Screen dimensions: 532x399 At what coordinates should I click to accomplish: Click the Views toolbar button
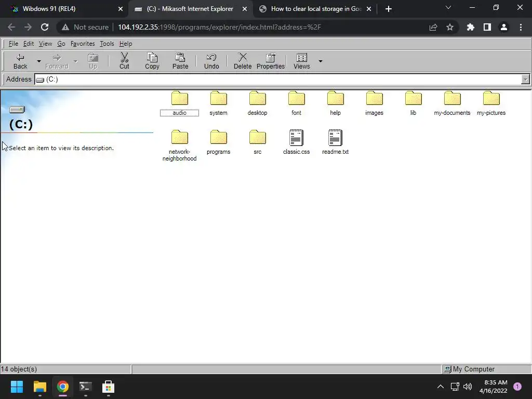[302, 61]
